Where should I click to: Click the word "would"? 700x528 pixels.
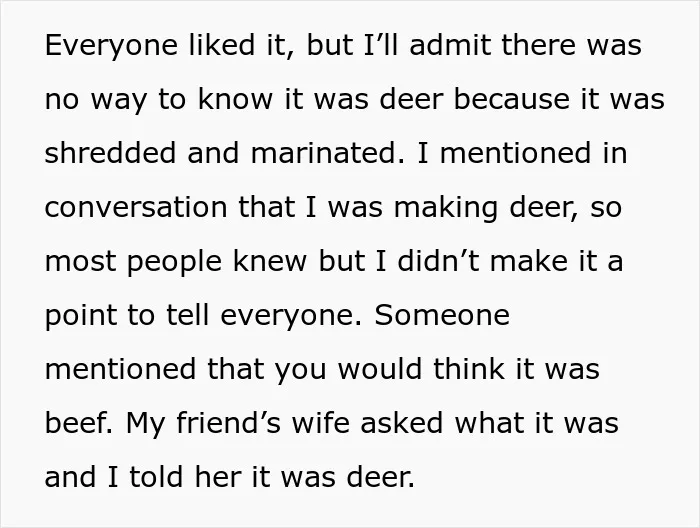click(379, 369)
